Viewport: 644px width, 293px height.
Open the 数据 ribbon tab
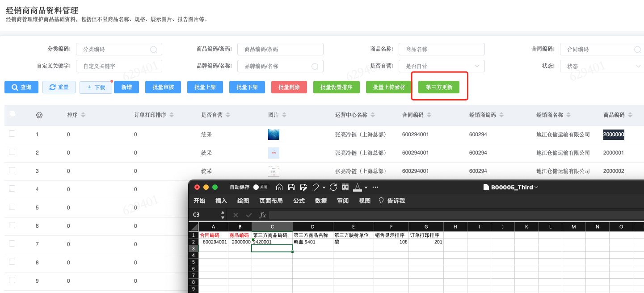321,201
